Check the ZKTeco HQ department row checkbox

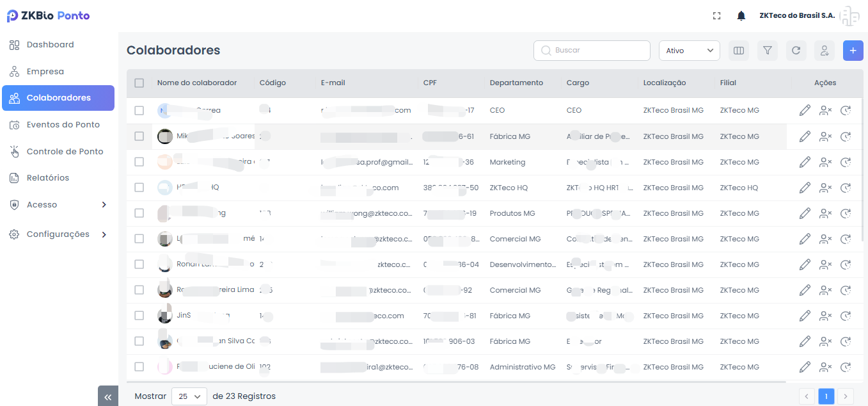point(139,188)
